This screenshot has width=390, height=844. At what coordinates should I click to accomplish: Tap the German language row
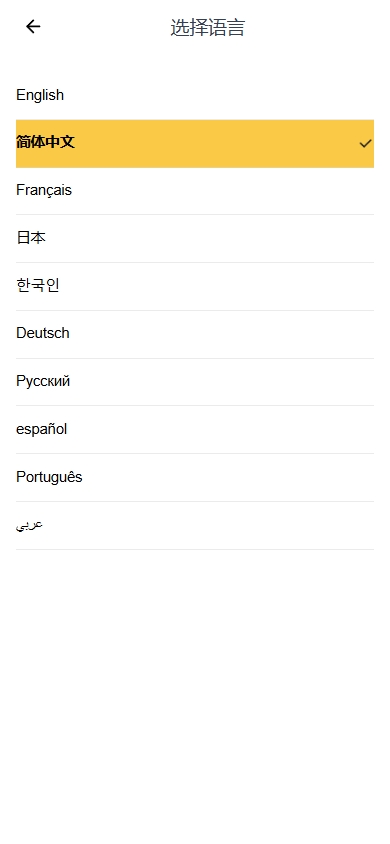(x=195, y=334)
